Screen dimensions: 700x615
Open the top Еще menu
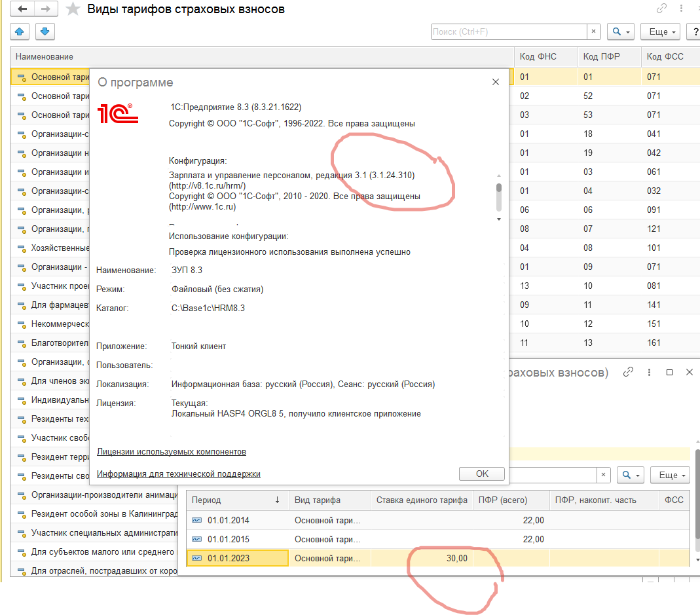click(x=660, y=31)
